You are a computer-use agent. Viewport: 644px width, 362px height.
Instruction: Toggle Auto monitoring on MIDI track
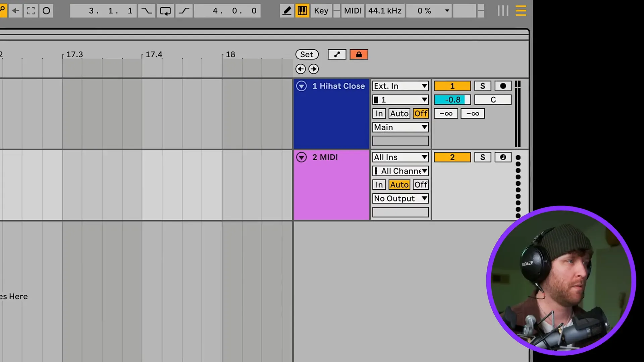[398, 185]
